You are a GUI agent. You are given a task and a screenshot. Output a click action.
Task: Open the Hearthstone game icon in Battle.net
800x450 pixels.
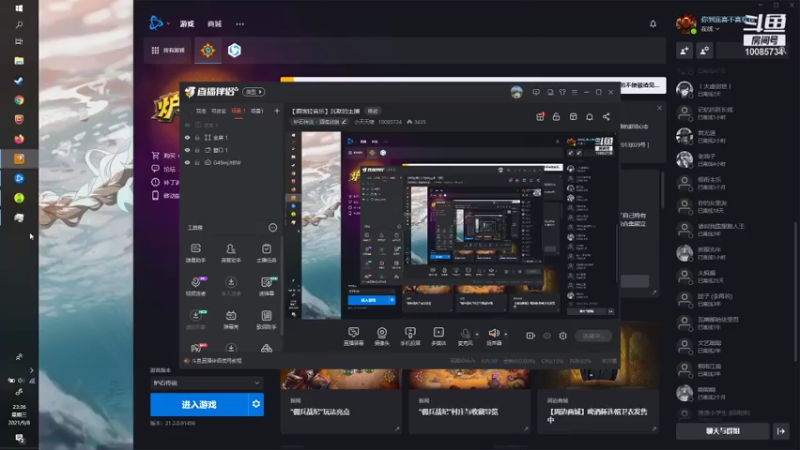click(x=208, y=51)
